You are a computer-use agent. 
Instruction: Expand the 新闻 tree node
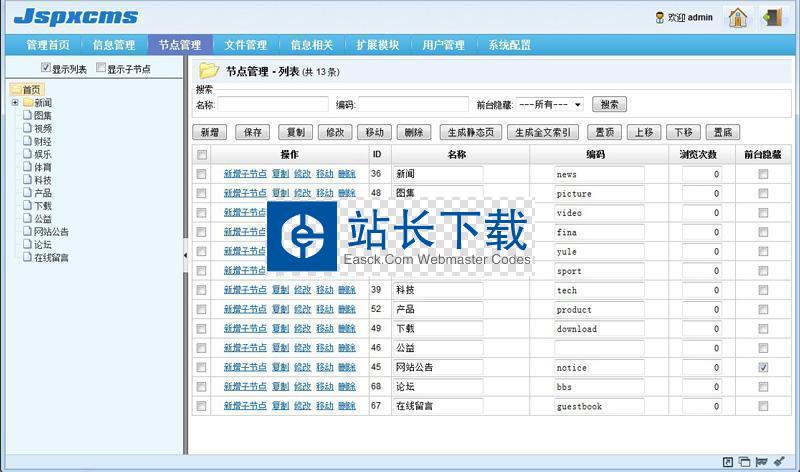tap(15, 103)
